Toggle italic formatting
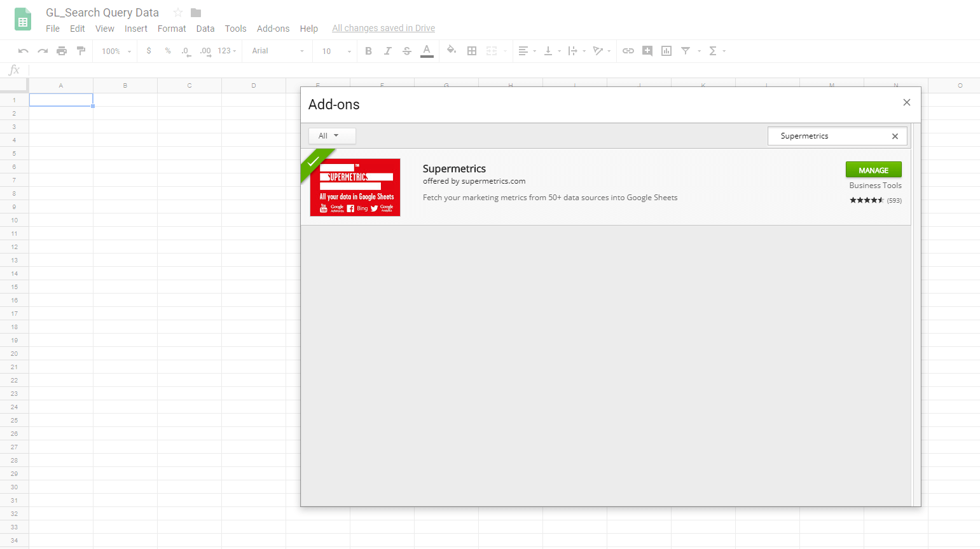The image size is (980, 549). click(x=388, y=51)
